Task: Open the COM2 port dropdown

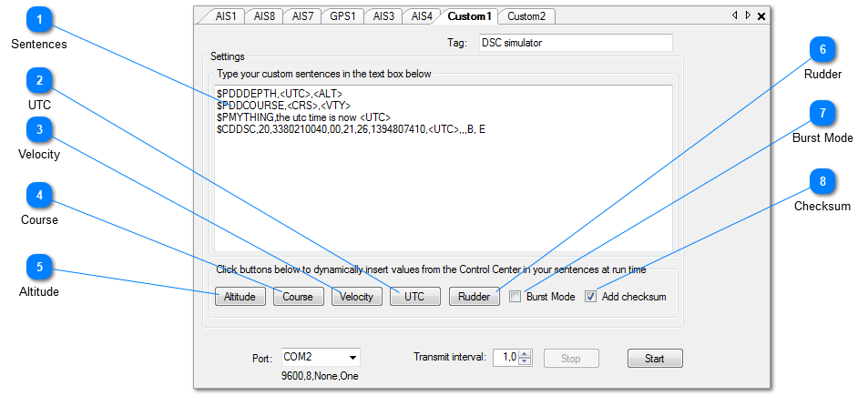Action: pos(352,358)
